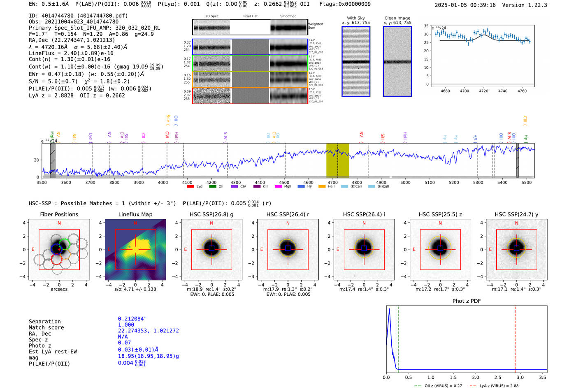Click the magenta MgII legend swatch
576x392 pixels.
tap(279, 186)
